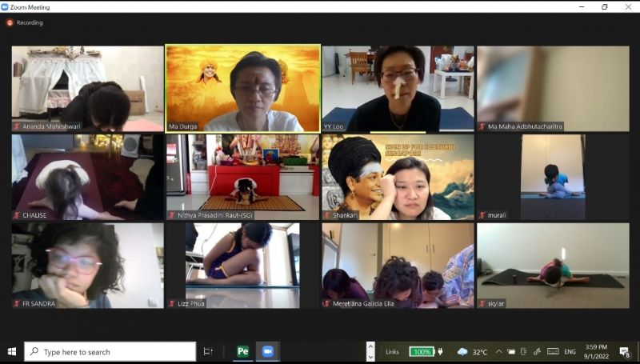Click muted mic icon beside murali
The width and height of the screenshot is (640, 364).
pos(482,215)
